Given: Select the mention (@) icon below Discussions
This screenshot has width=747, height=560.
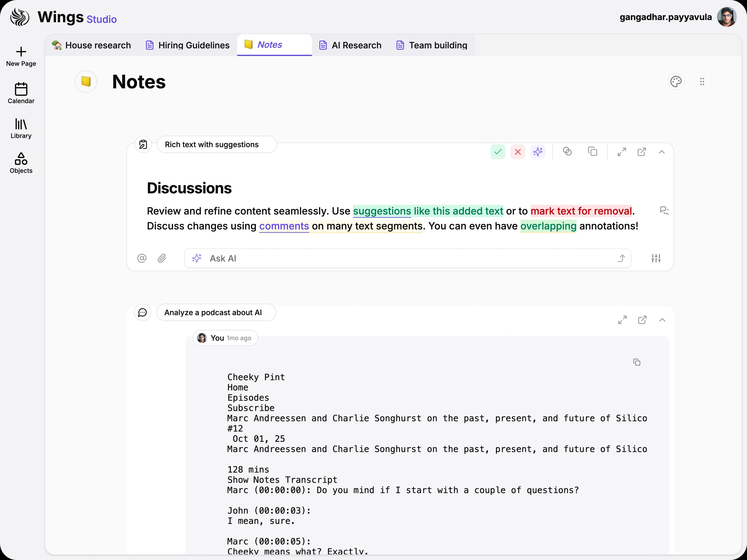Looking at the screenshot, I should pyautogui.click(x=142, y=258).
